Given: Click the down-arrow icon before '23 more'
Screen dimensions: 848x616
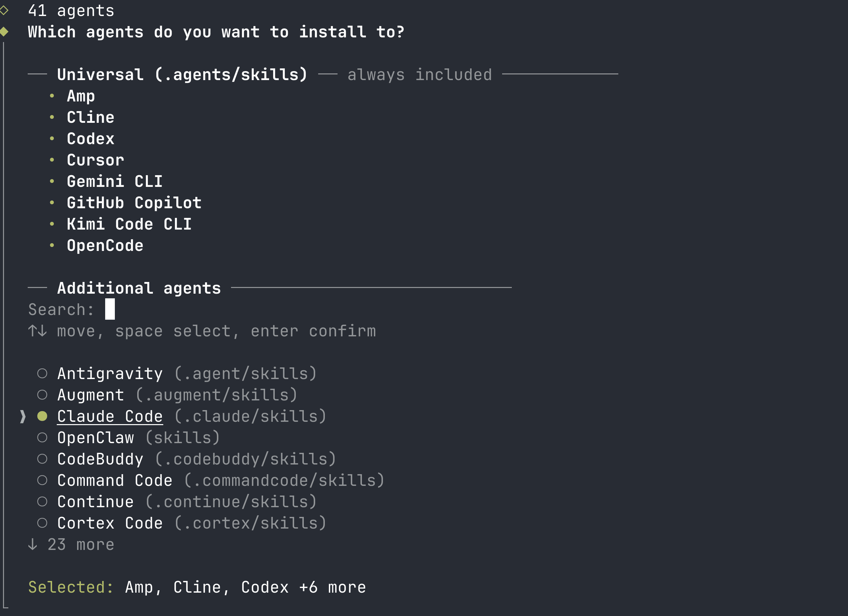Looking at the screenshot, I should coord(33,545).
